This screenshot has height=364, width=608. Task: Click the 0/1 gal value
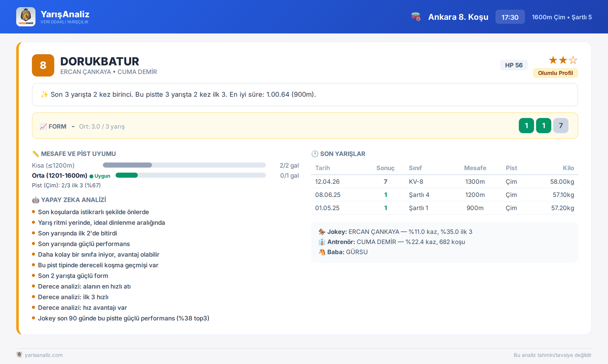(x=289, y=176)
